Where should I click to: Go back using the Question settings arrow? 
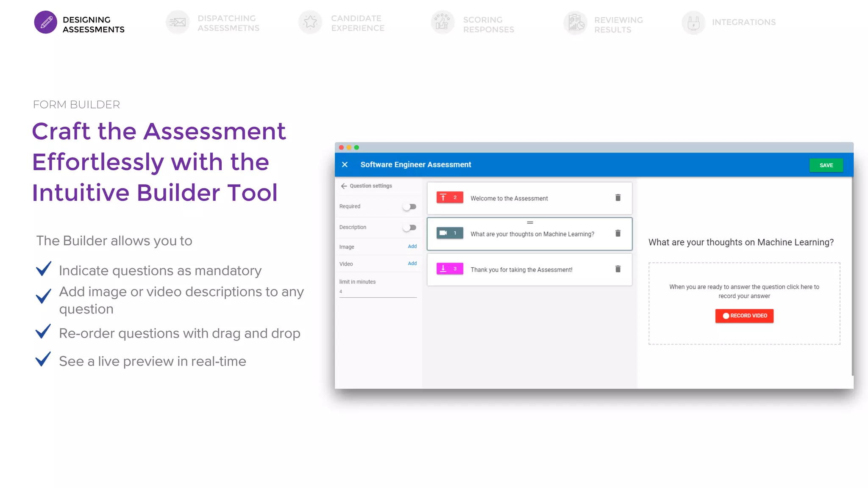[x=344, y=186]
